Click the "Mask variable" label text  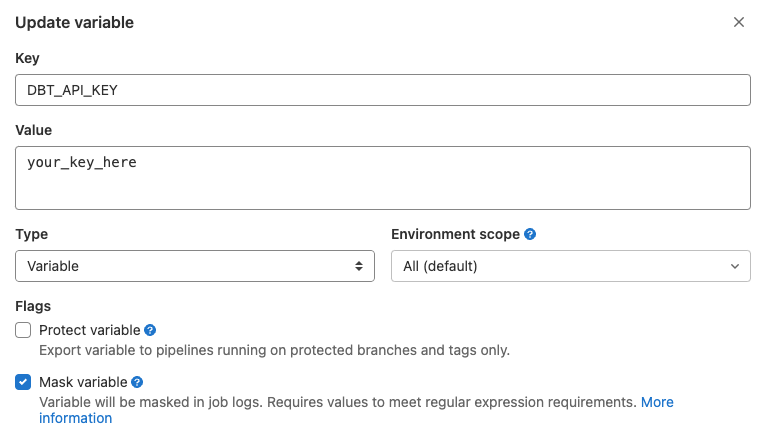click(83, 382)
